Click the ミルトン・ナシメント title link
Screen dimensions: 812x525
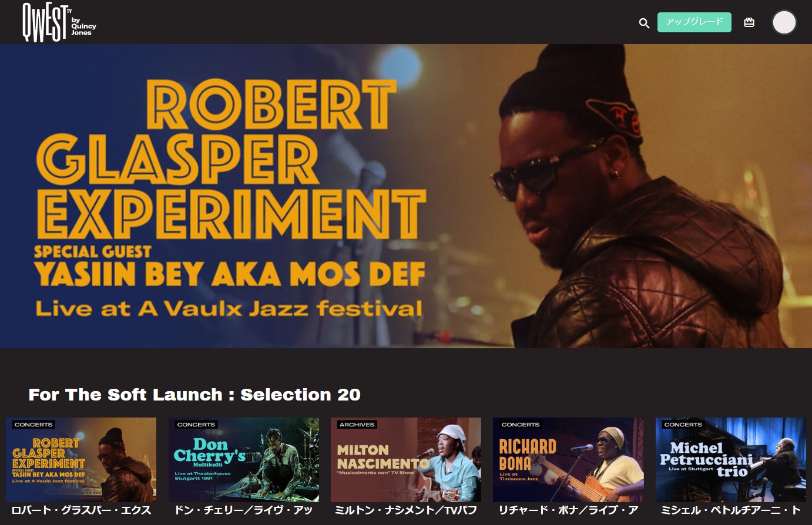406,510
